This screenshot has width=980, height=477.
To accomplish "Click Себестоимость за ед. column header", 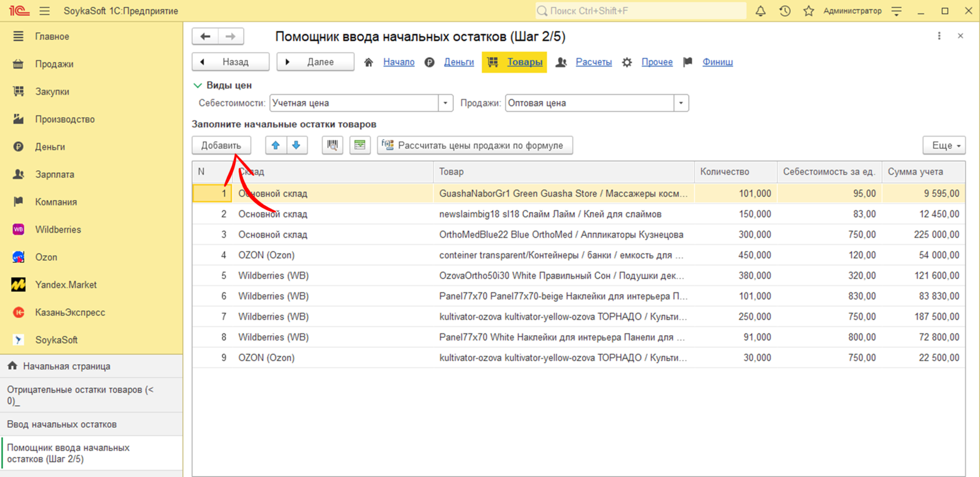I will [829, 172].
